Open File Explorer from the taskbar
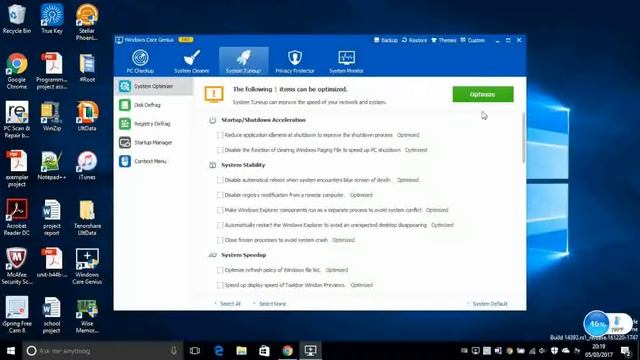 point(242,351)
